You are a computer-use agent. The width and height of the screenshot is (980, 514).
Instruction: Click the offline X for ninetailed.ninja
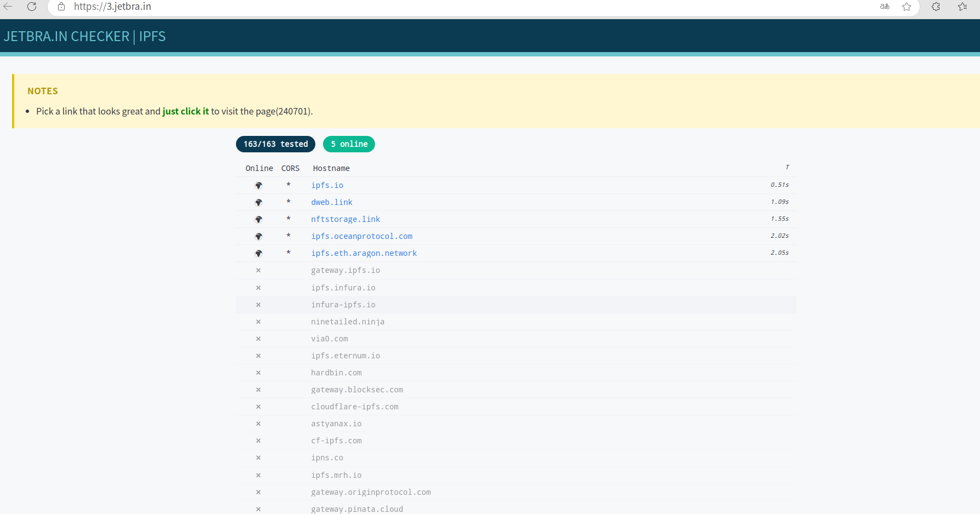coord(258,322)
